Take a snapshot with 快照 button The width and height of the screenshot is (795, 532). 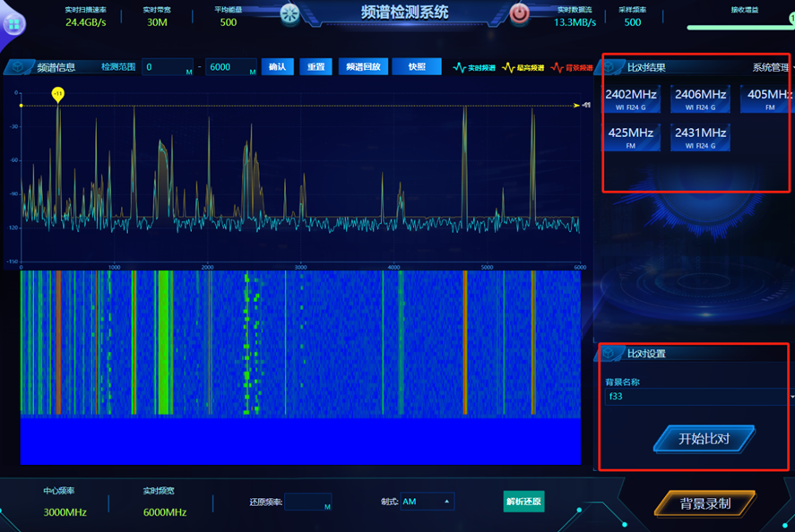417,67
